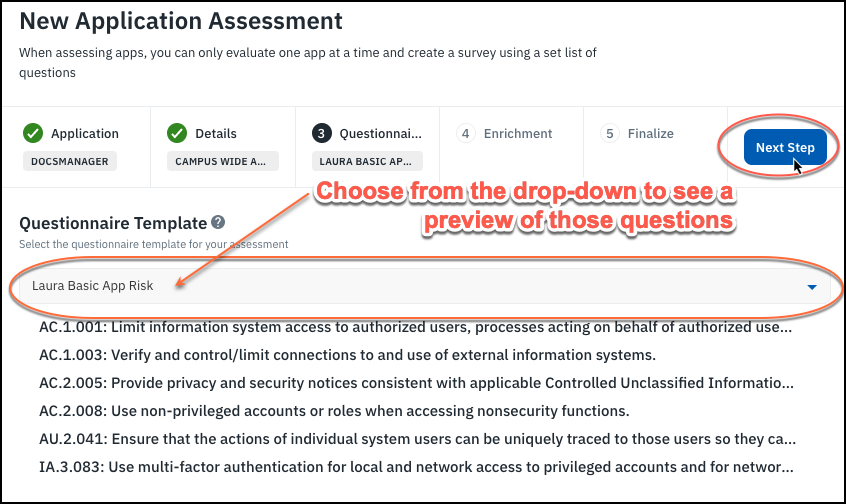The width and height of the screenshot is (846, 504).
Task: Click the DOCSMANAGER tag
Action: [x=70, y=161]
